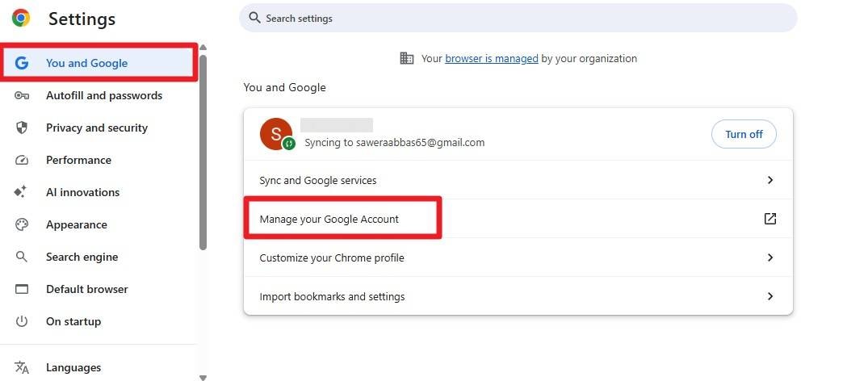Turn off sync with the Turn off button
Image resolution: width=868 pixels, height=381 pixels.
(x=743, y=134)
